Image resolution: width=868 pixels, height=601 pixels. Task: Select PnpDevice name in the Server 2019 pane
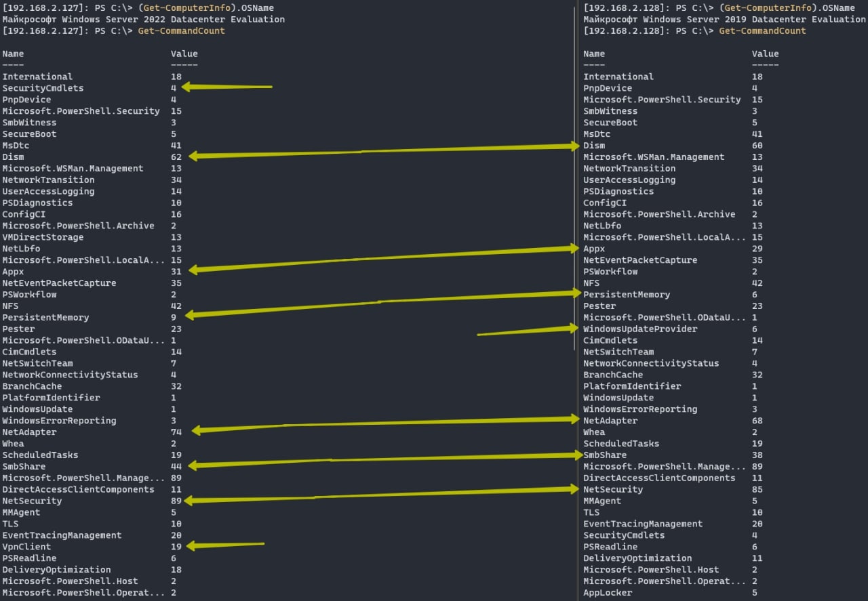[608, 88]
